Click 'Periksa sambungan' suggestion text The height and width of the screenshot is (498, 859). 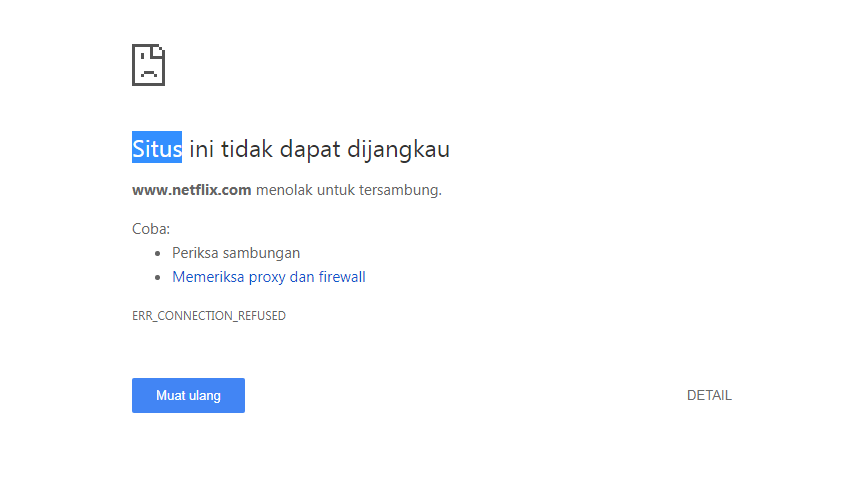[236, 253]
